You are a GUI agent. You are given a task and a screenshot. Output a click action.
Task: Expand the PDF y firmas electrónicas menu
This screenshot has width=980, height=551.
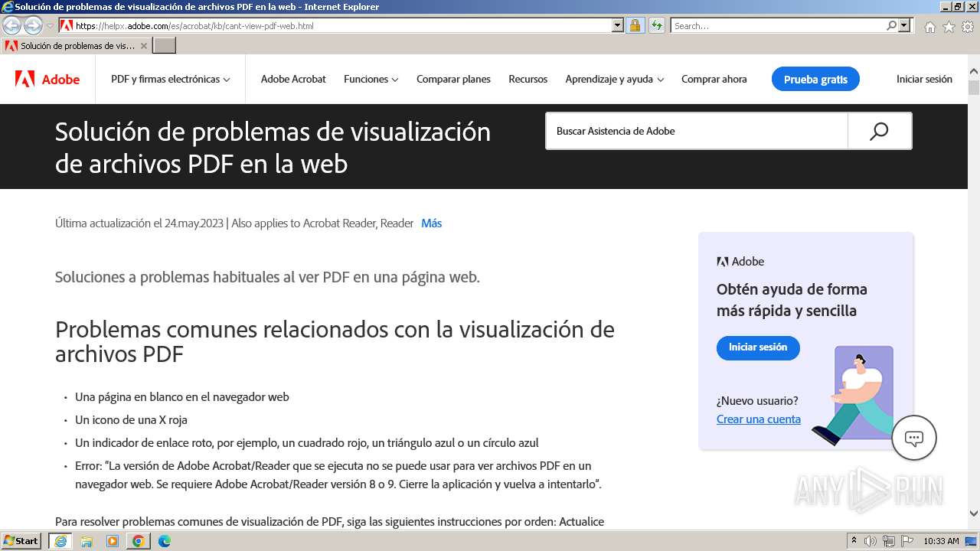pyautogui.click(x=170, y=79)
